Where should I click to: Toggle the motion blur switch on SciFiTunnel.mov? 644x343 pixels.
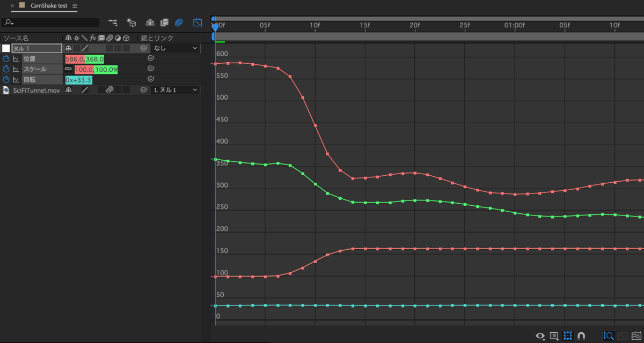pyautogui.click(x=109, y=90)
